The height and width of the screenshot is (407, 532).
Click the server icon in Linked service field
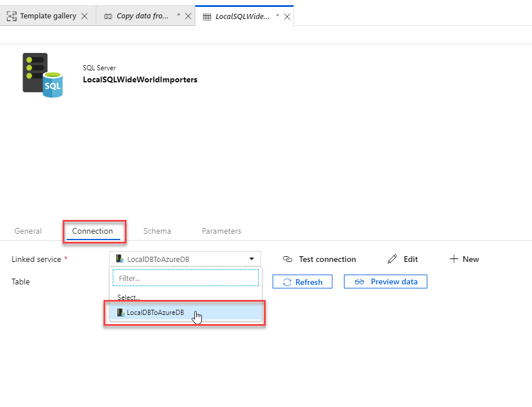point(120,259)
